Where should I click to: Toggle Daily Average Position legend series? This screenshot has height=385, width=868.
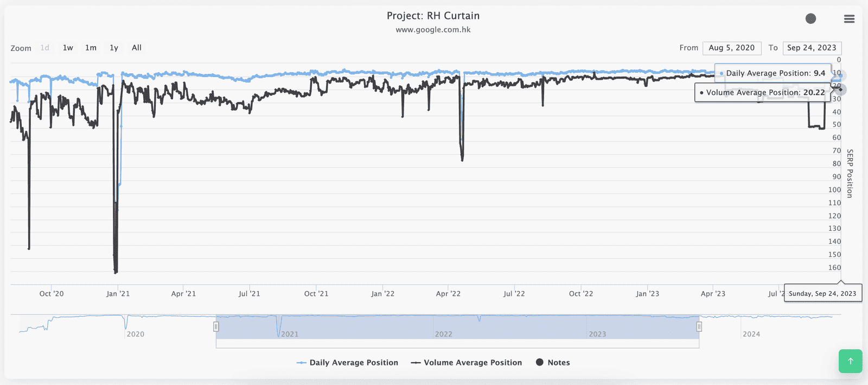(348, 363)
